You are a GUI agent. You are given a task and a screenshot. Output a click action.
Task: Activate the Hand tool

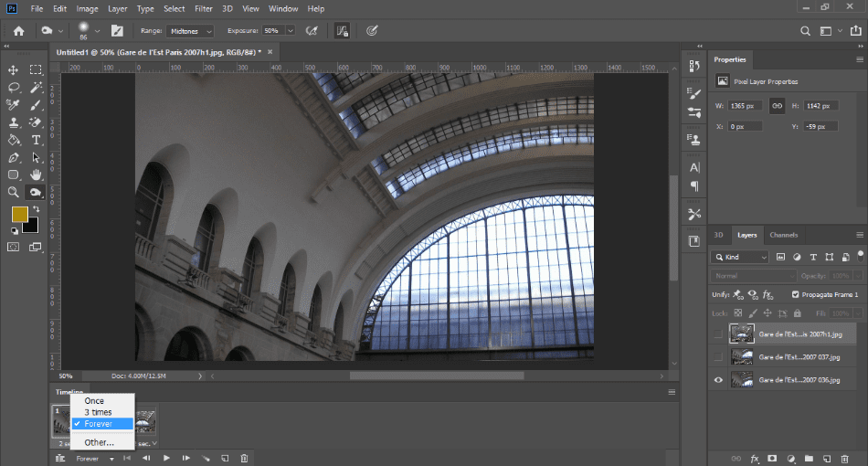(x=37, y=175)
